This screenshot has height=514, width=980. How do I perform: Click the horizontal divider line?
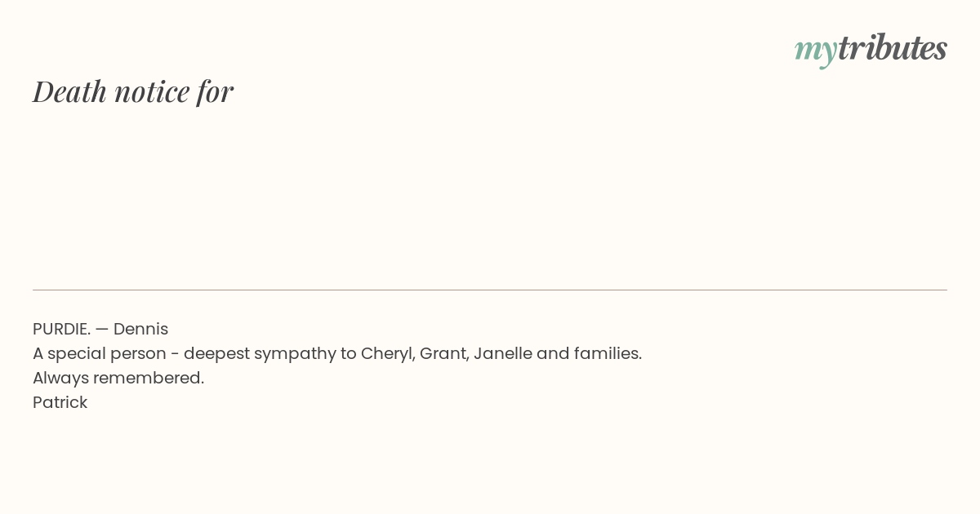coord(490,290)
